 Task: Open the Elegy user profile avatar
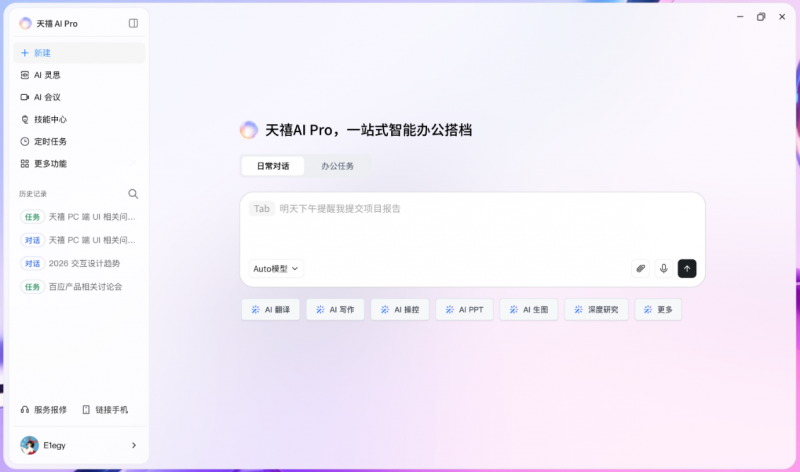pos(30,445)
